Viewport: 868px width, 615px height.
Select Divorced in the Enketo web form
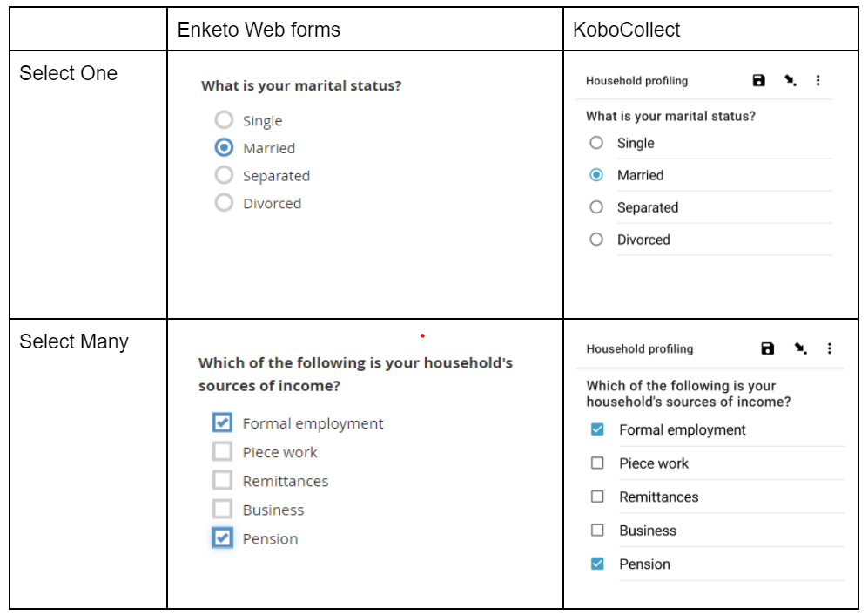(224, 203)
